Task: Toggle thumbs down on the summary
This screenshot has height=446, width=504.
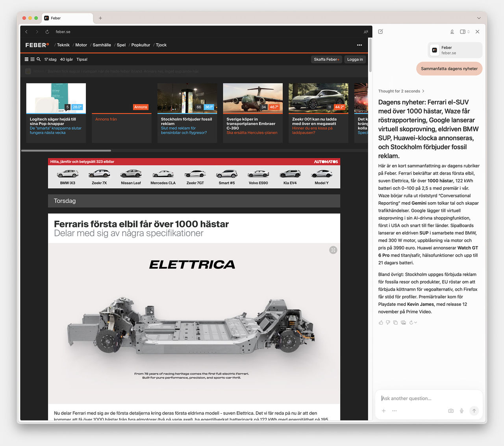Action: tap(388, 322)
